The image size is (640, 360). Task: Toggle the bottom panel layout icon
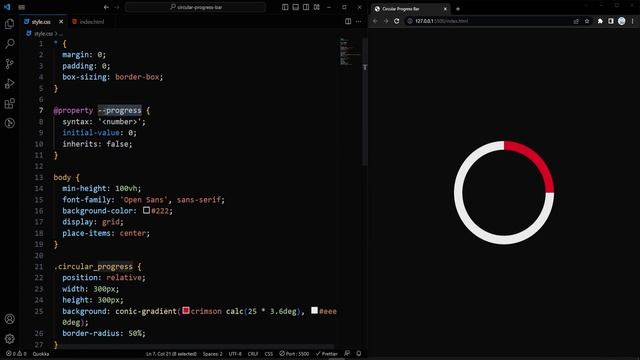296,7
